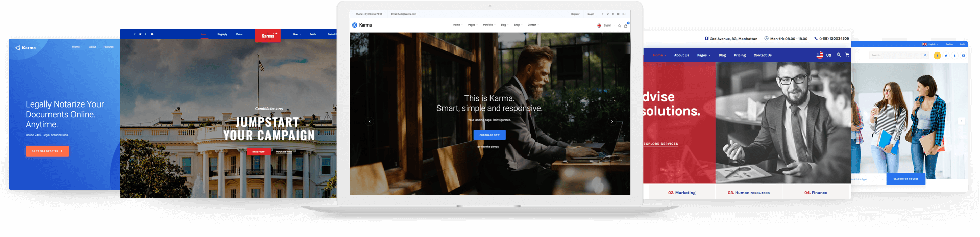Go to next slide on laptop hero
The width and height of the screenshot is (980, 237).
pyautogui.click(x=612, y=121)
